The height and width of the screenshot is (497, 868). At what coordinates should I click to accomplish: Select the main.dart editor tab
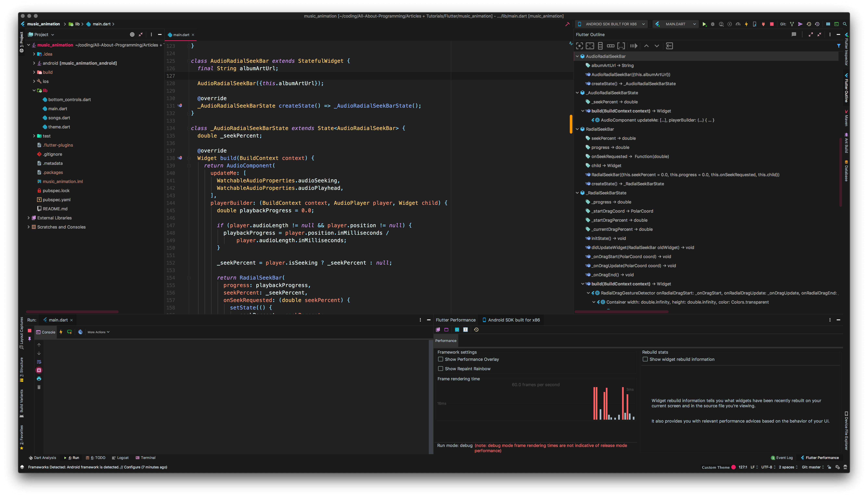click(x=181, y=34)
